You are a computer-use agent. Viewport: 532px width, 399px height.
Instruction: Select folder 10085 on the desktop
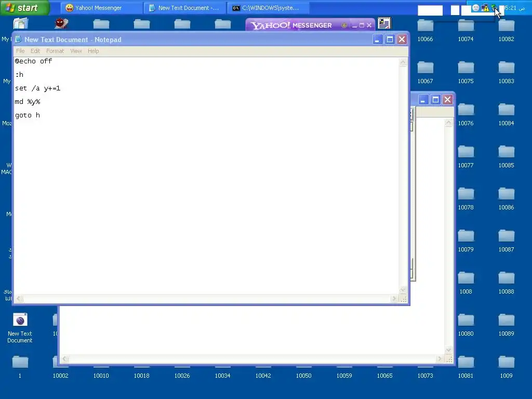point(506,157)
